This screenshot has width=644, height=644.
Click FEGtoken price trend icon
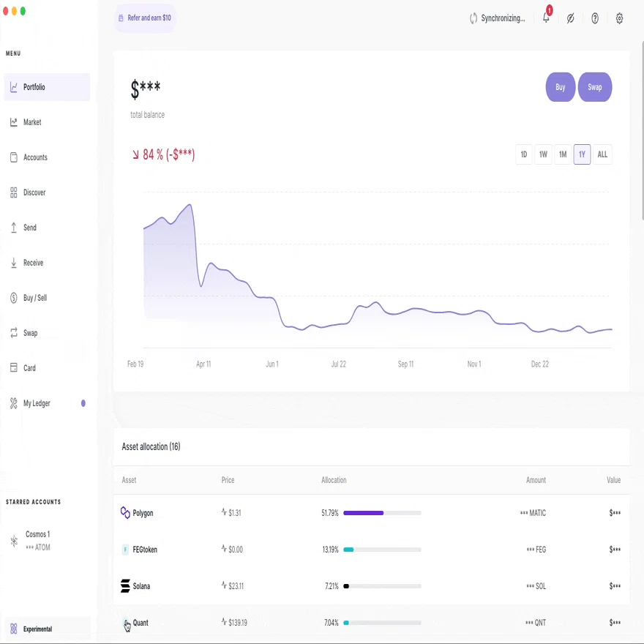224,548
